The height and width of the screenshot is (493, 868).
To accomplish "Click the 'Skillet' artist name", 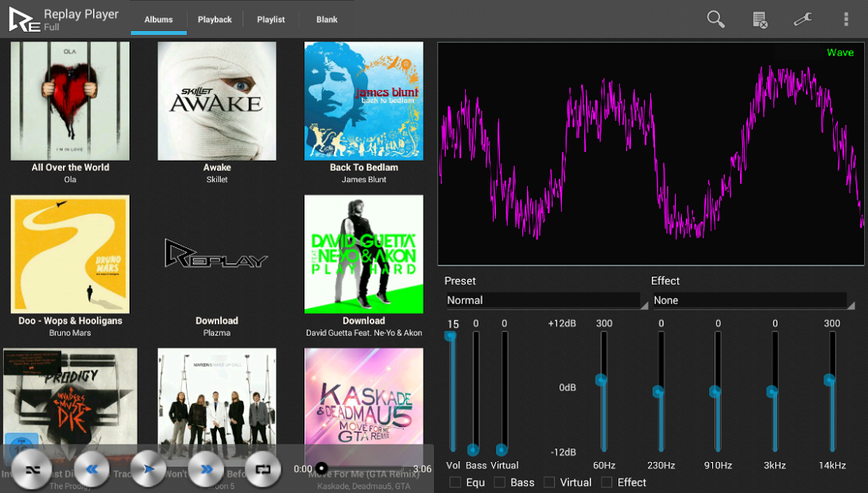I will point(217,180).
